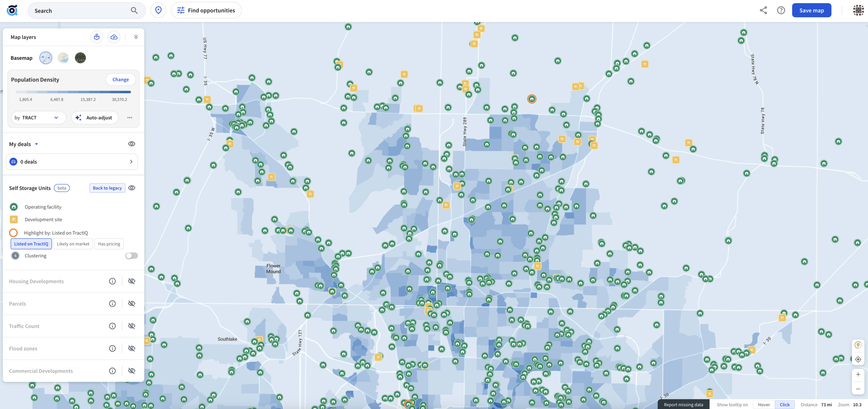Click the deals storage icon
Screen dimensions: 868x409
[14, 162]
